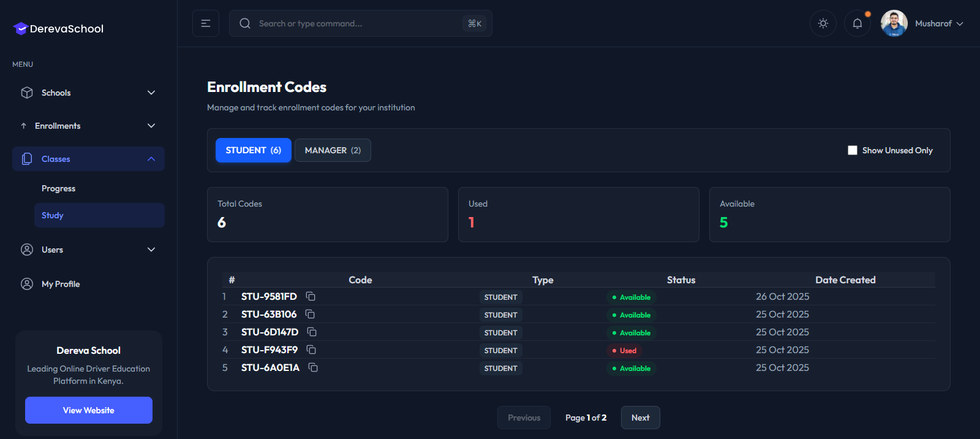
Task: Copy code STU-63B106
Action: (310, 314)
